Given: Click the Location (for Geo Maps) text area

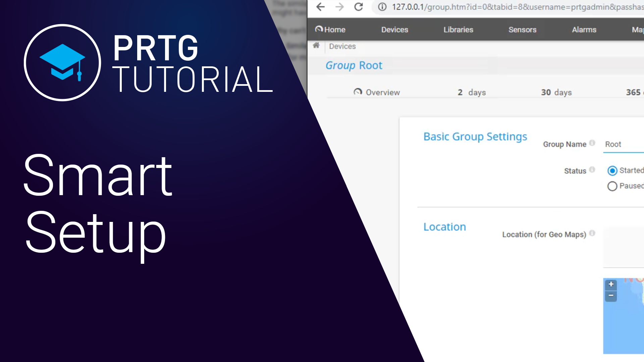Looking at the screenshot, I should point(624,247).
